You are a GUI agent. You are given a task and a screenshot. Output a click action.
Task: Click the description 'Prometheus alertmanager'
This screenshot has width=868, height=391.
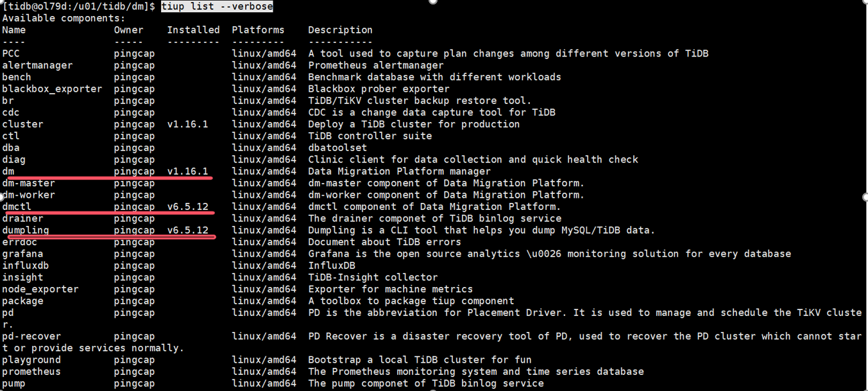(376, 65)
